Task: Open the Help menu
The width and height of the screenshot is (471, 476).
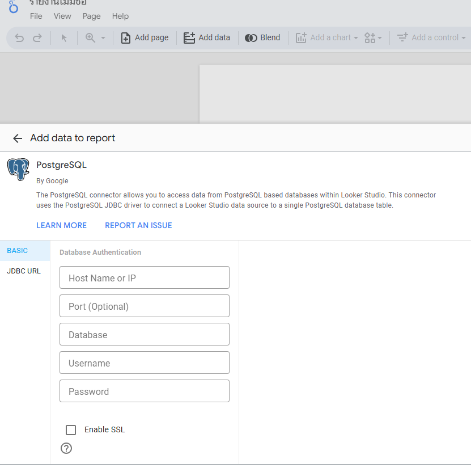Action: (x=120, y=16)
